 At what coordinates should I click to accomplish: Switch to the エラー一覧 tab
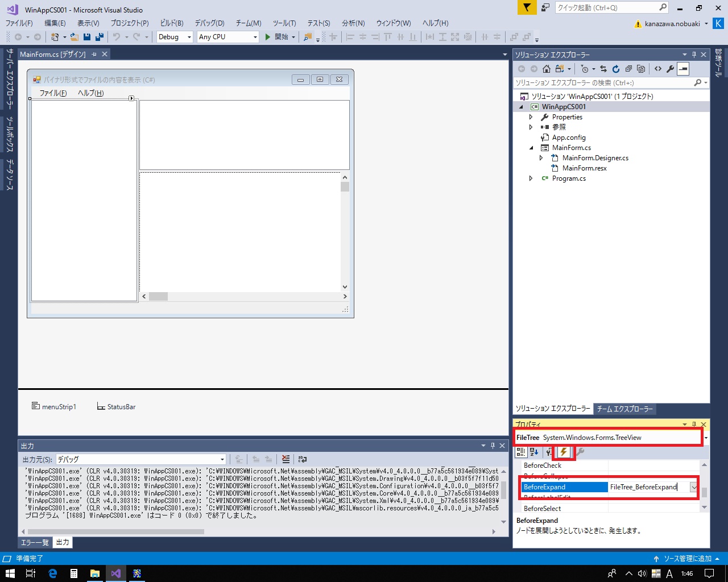(x=35, y=542)
